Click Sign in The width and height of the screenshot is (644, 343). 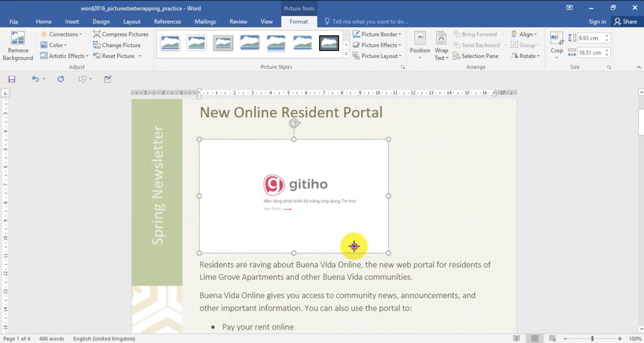click(x=597, y=21)
